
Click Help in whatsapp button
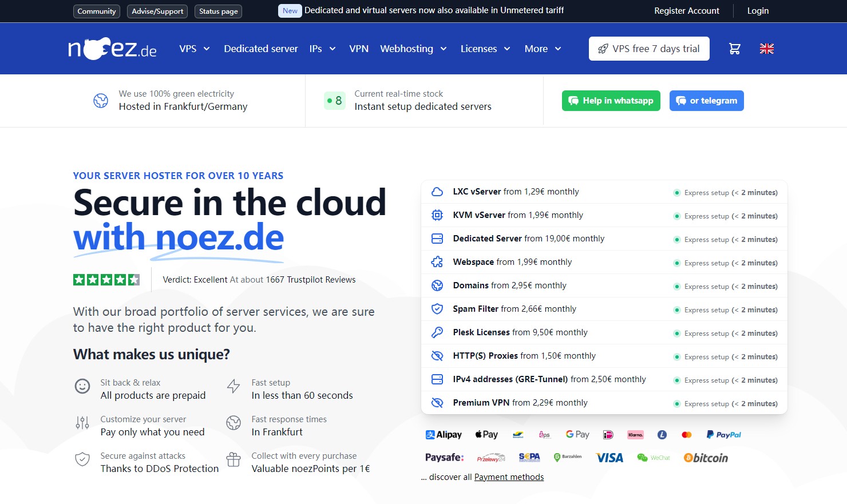click(x=611, y=101)
